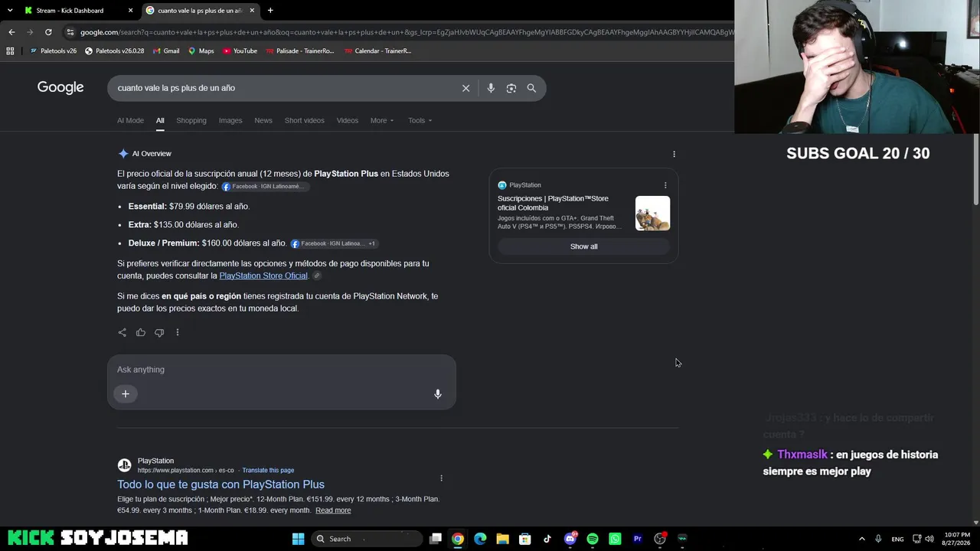
Task: Open the Paletools v26.0.28 bookmark
Action: [115, 51]
